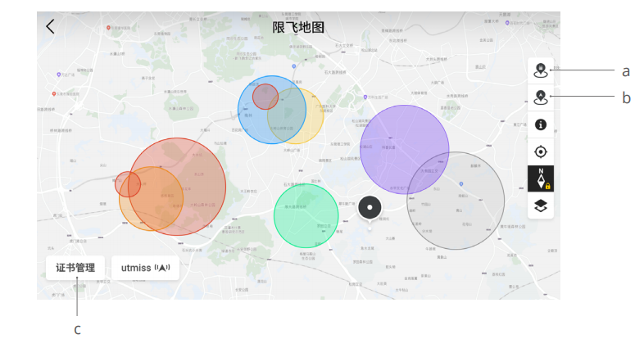This screenshot has height=339, width=644.
Task: Click the small red circle inside blue zone
Action: [265, 97]
